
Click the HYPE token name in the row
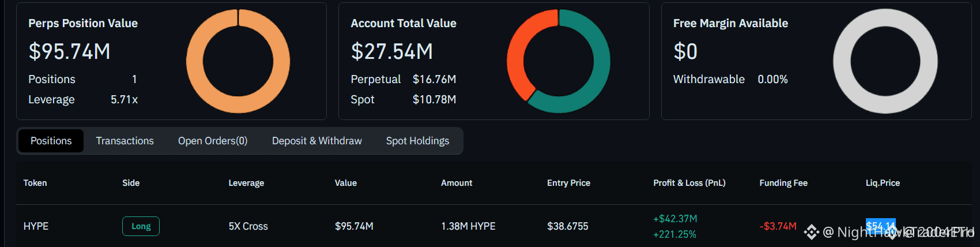pos(36,226)
